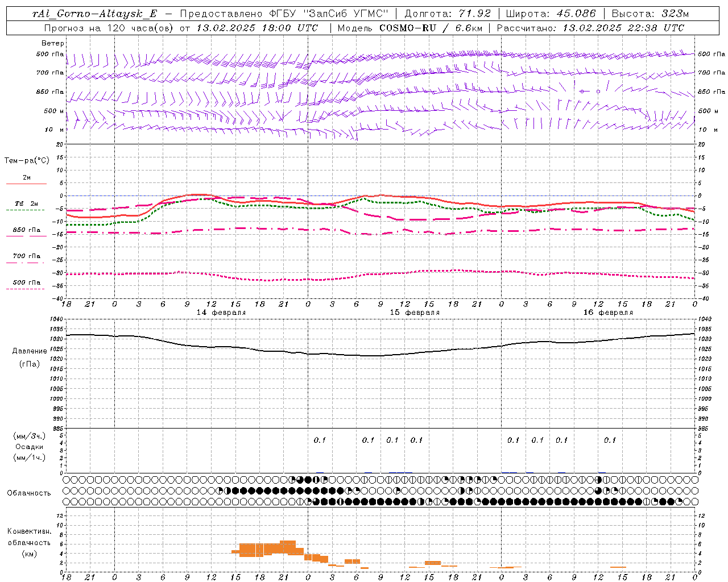This screenshot has height=582, width=728.
Task: Click the Осадки panel label
Action: (30, 447)
